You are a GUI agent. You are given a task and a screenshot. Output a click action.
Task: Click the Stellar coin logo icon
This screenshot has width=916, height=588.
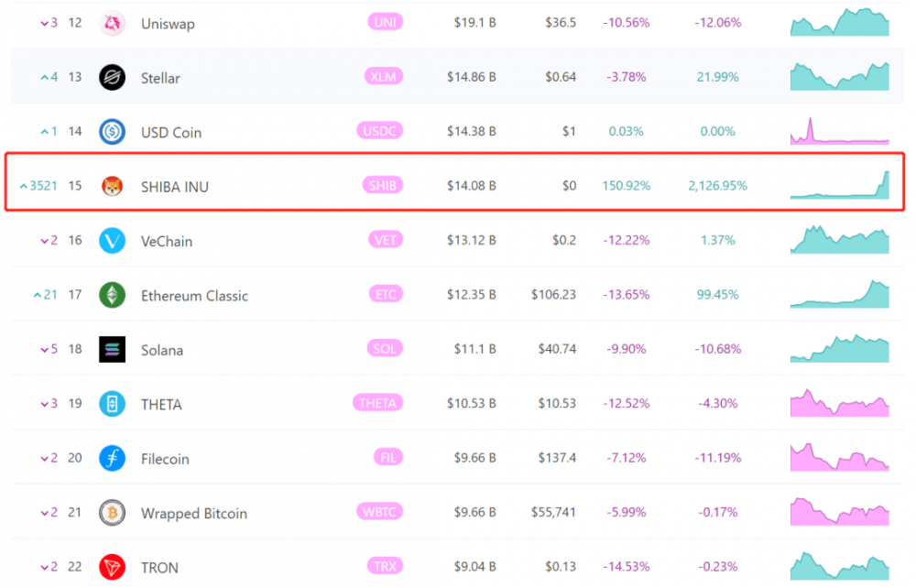(x=112, y=78)
